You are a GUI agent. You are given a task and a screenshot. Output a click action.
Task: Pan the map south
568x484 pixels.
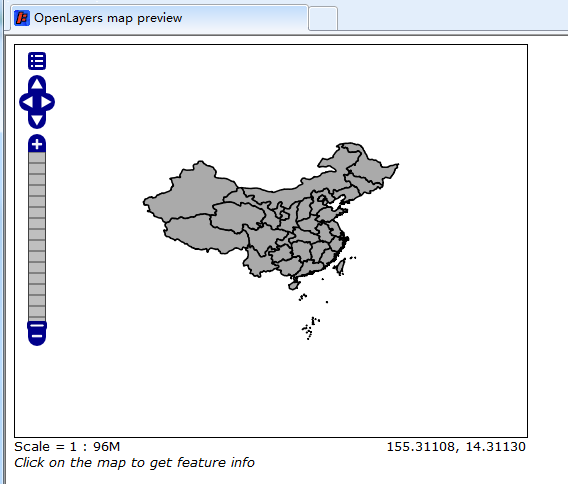pos(37,120)
